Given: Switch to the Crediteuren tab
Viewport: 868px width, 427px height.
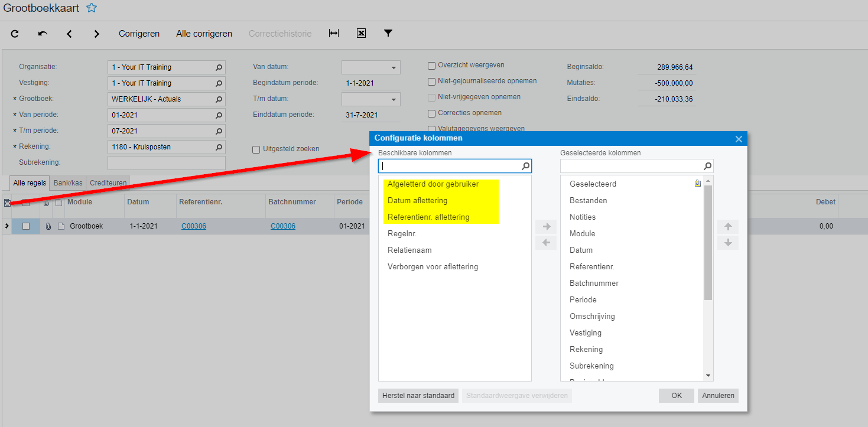Looking at the screenshot, I should [108, 183].
